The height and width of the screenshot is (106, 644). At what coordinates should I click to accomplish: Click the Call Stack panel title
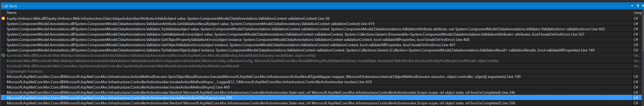click(x=10, y=6)
